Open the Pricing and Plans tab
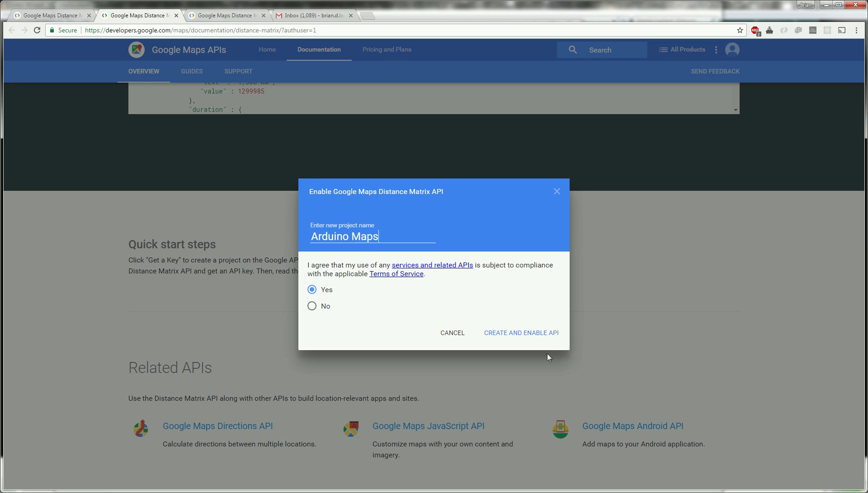The width and height of the screenshot is (868, 493). (387, 50)
